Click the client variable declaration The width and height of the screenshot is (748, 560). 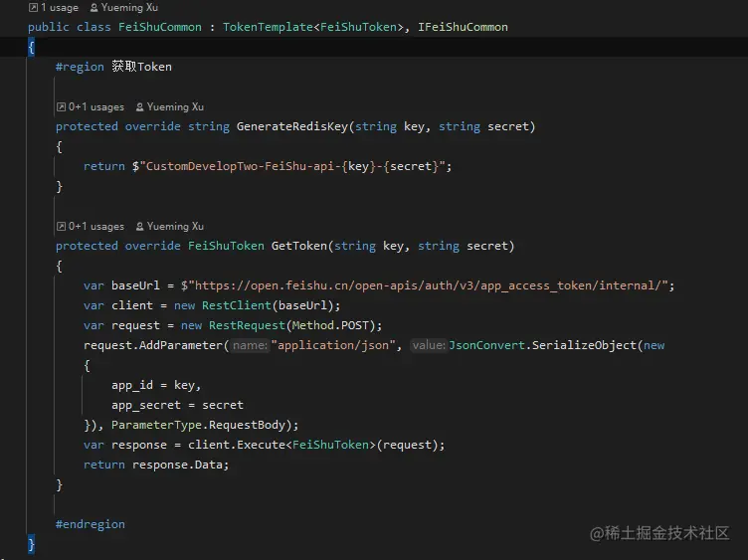pos(132,305)
